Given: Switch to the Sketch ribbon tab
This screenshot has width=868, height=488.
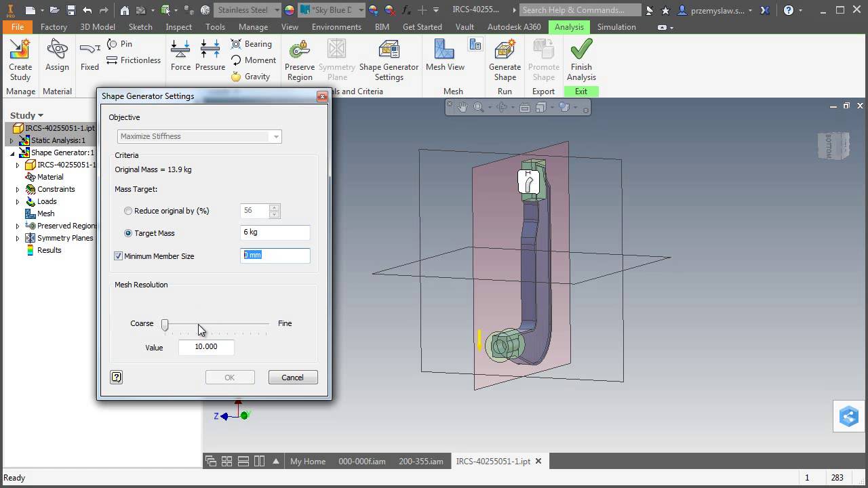Looking at the screenshot, I should point(140,26).
